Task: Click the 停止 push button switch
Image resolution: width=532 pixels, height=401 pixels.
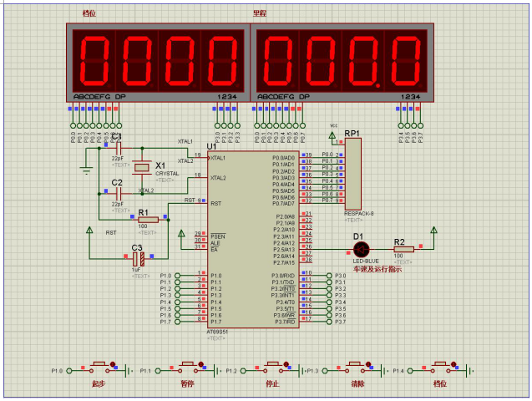Action: [x=273, y=368]
